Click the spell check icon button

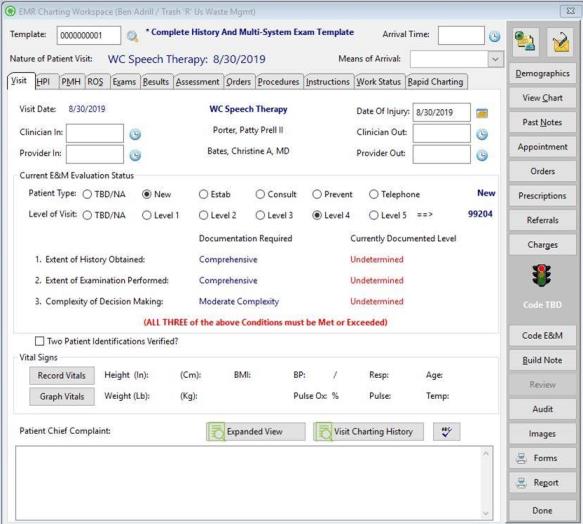coord(447,431)
